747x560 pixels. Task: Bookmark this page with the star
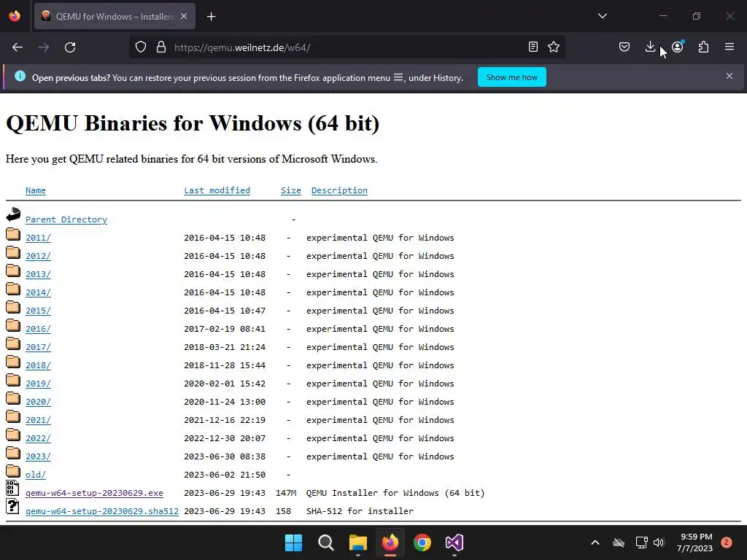coord(554,47)
